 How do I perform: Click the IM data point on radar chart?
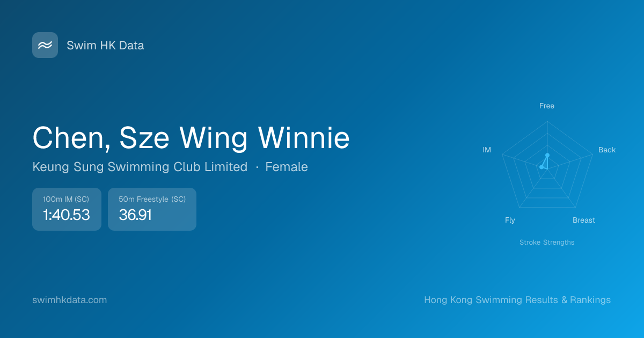541,167
